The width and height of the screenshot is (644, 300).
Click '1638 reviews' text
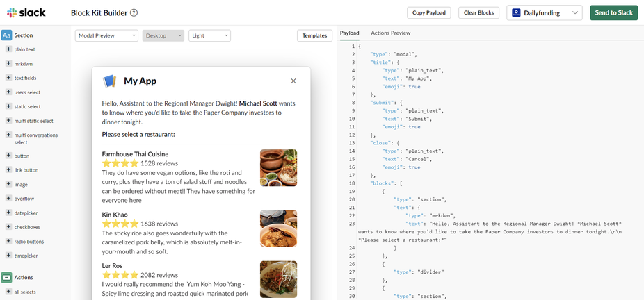159,224
